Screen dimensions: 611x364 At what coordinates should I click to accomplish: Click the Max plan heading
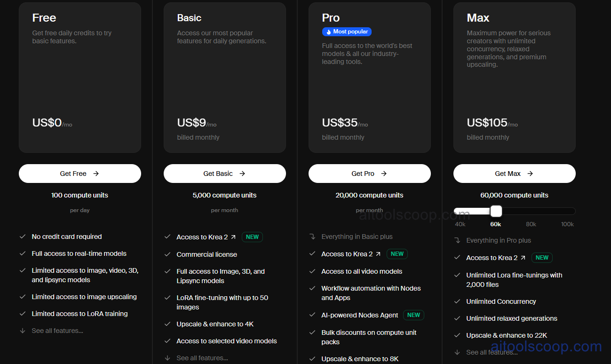point(478,18)
